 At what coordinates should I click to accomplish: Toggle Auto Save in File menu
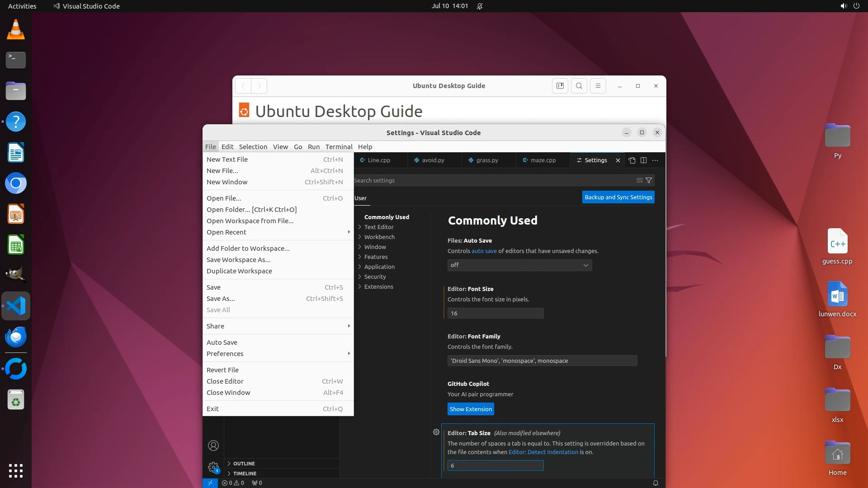pos(222,343)
